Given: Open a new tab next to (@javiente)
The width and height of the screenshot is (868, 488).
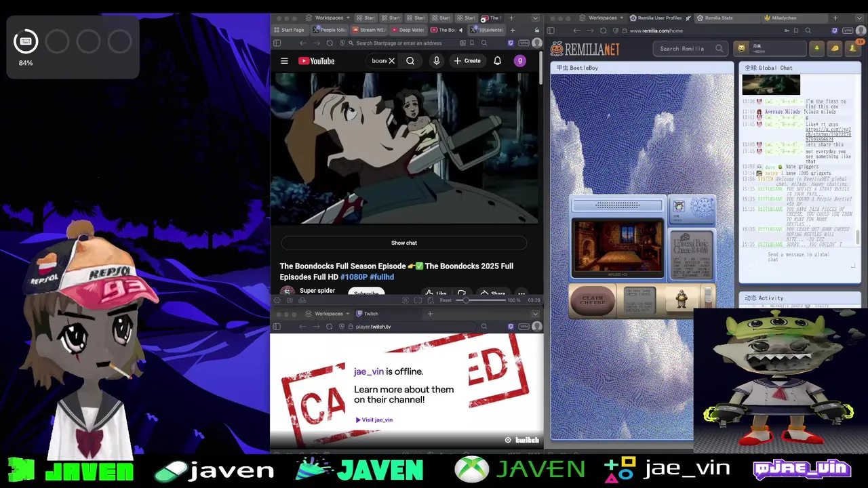Looking at the screenshot, I should coord(512,30).
